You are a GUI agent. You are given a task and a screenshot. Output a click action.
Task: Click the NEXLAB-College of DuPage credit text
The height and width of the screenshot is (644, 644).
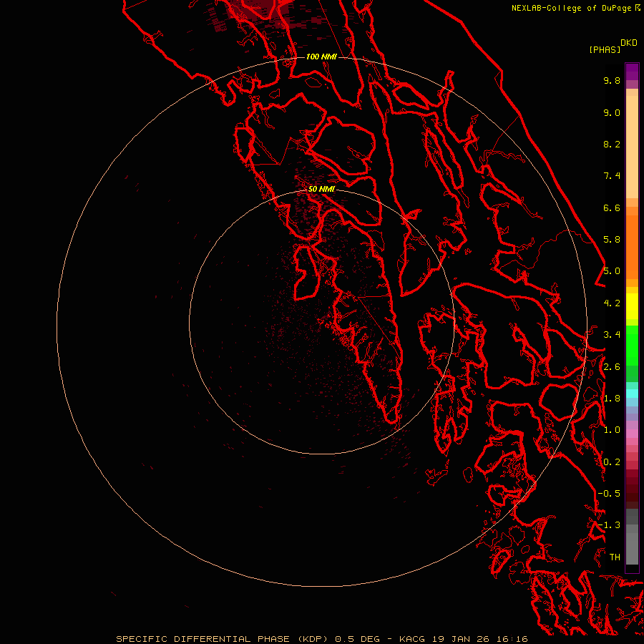click(x=576, y=8)
